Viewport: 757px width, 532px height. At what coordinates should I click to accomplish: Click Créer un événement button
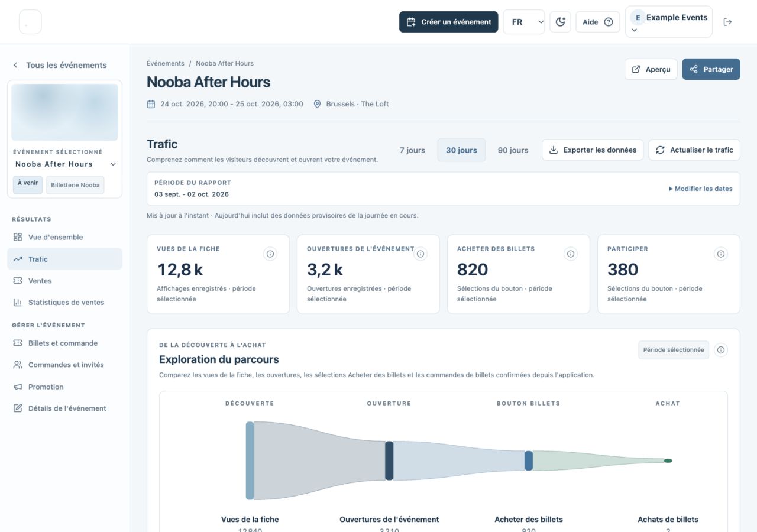pos(449,22)
